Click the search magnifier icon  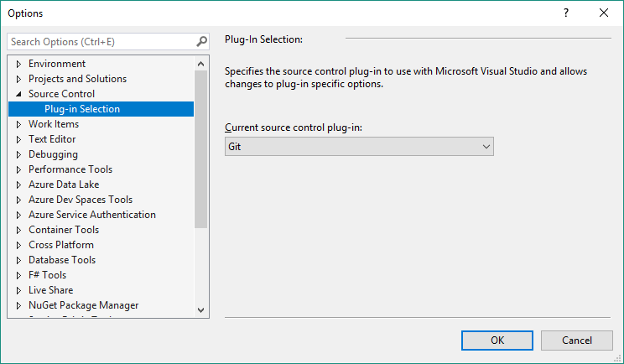point(201,42)
